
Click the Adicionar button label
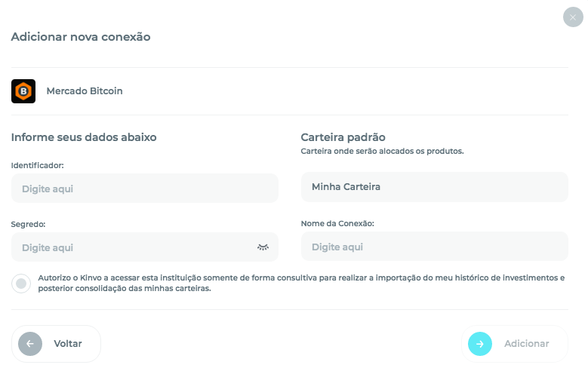pos(527,344)
